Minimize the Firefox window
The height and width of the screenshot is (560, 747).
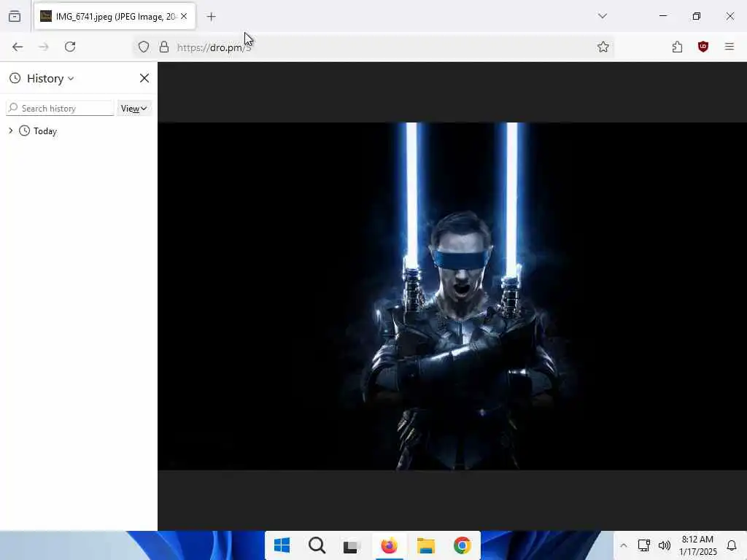point(662,16)
